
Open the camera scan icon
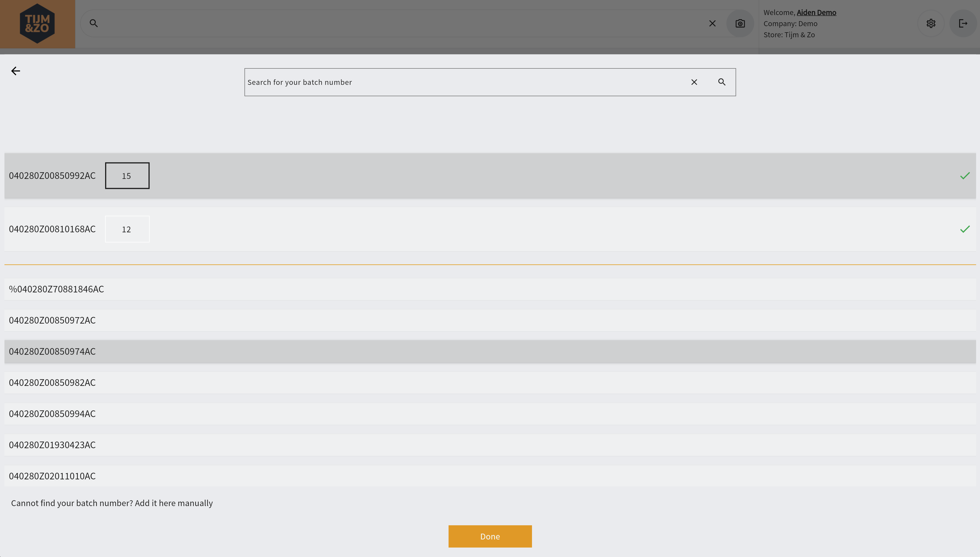(740, 24)
